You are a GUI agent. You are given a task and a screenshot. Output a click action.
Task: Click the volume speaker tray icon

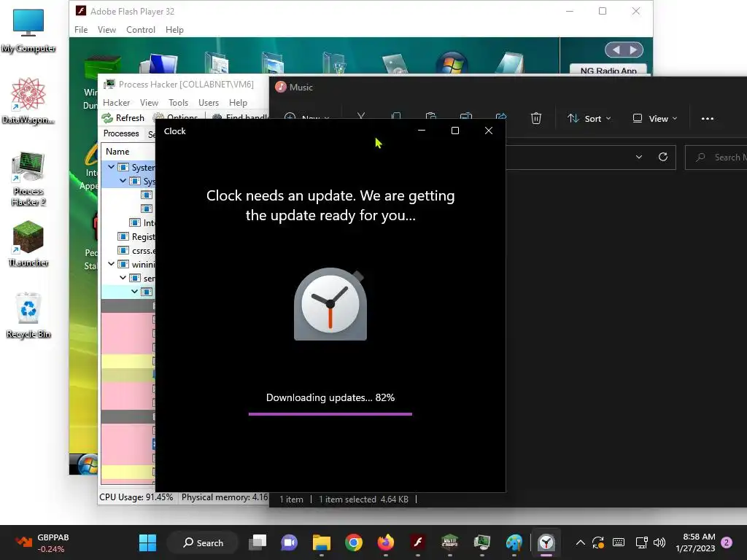point(659,542)
